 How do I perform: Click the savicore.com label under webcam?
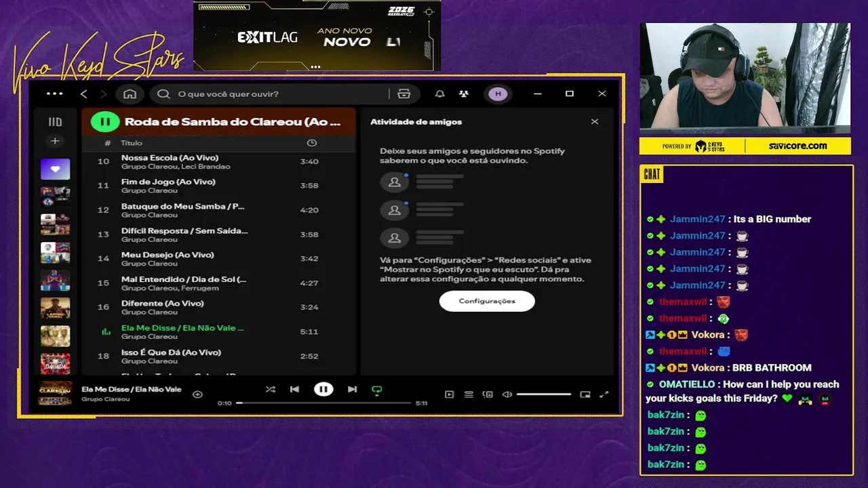coord(797,146)
